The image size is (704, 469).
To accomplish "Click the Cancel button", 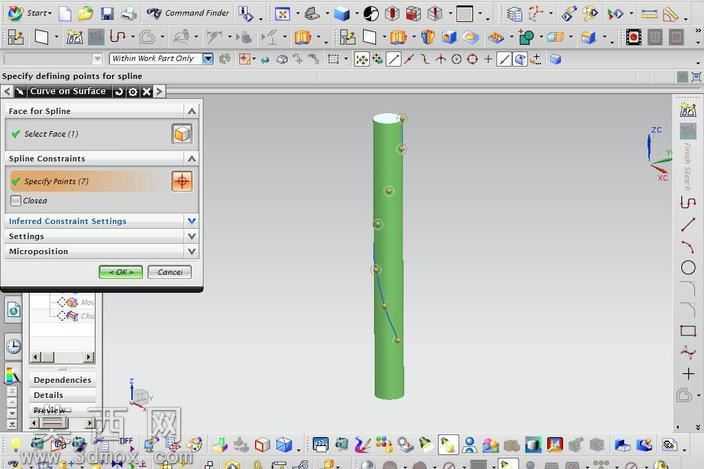I will pos(170,272).
